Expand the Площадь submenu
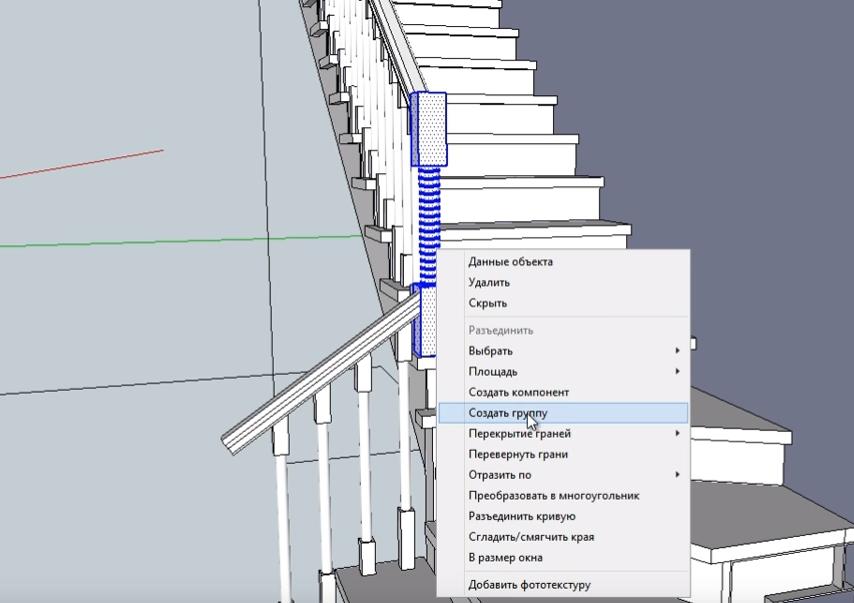854x603 pixels. [493, 372]
